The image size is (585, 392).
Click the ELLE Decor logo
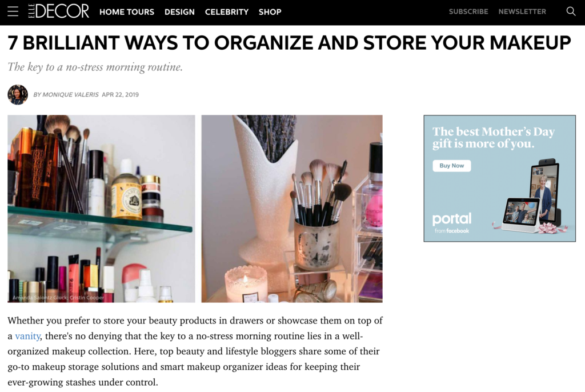tap(59, 11)
